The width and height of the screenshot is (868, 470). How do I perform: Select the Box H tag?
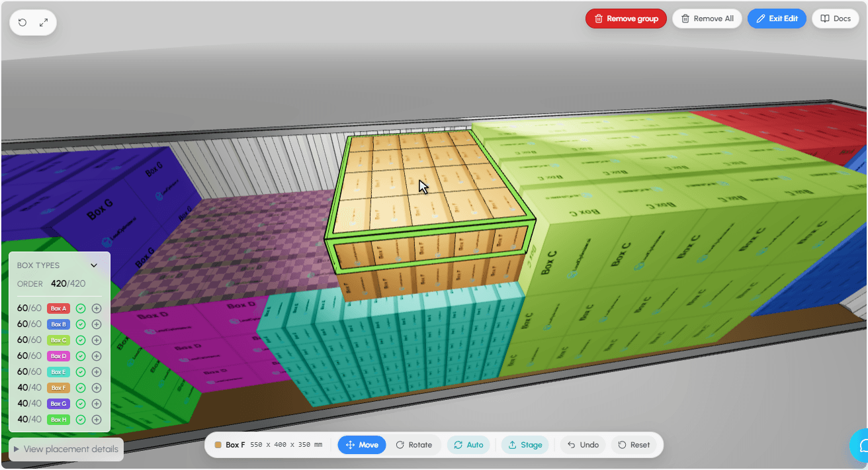click(x=59, y=420)
